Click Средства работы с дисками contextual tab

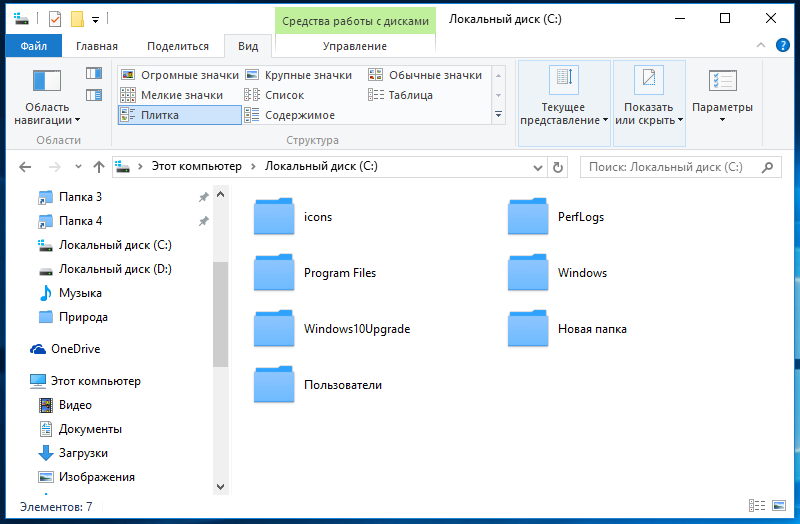point(356,21)
